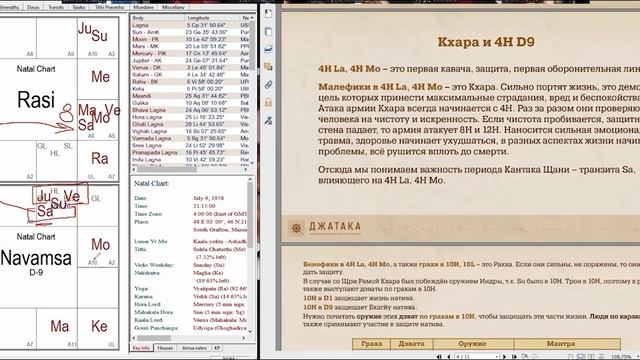
Task: Open the Tithi Pravesha tab
Action: click(x=109, y=7)
